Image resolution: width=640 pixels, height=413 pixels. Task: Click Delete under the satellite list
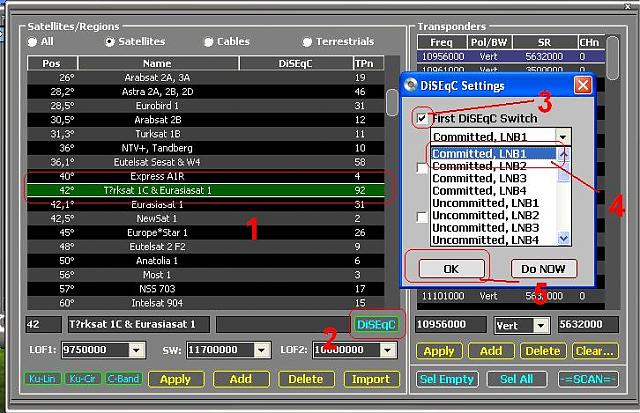tap(306, 379)
